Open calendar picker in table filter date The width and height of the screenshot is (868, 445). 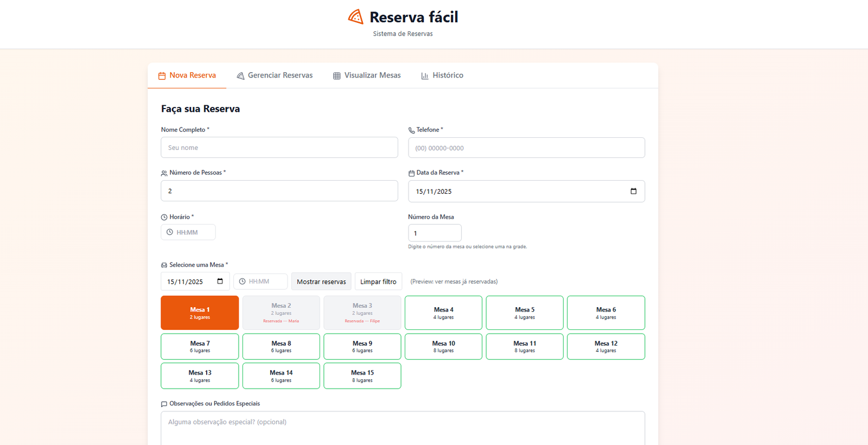tap(220, 281)
